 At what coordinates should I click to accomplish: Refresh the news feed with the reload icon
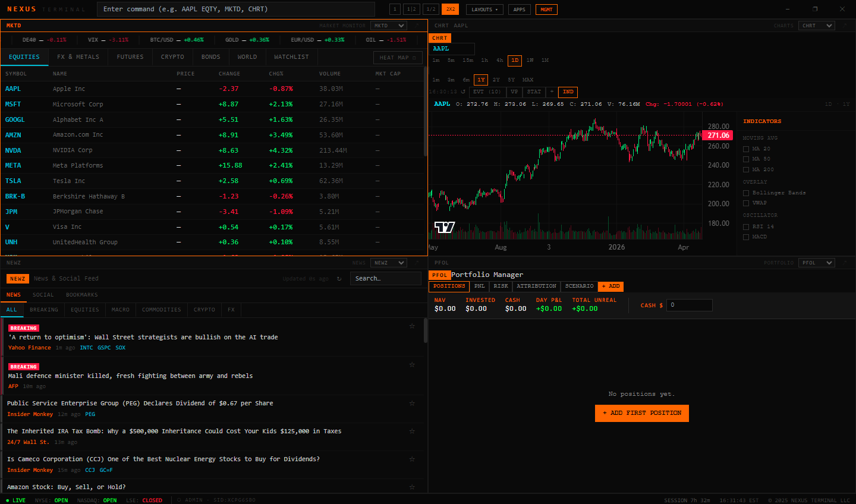click(339, 279)
